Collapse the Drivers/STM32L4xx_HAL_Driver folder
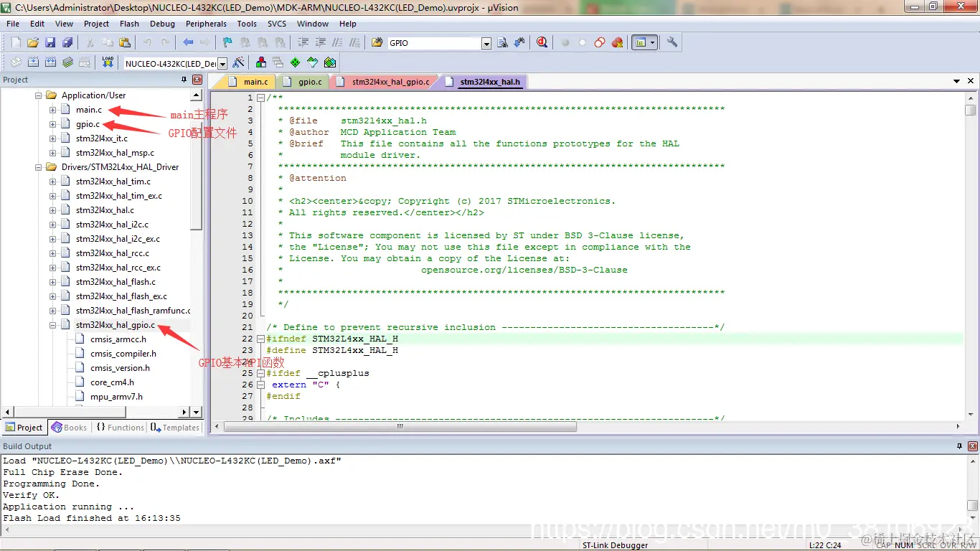 pyautogui.click(x=38, y=167)
